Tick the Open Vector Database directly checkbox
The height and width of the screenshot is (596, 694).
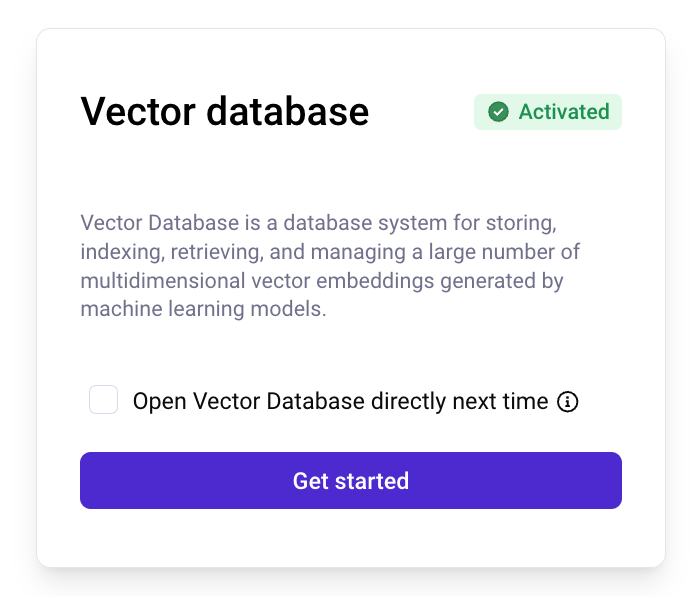pos(103,400)
